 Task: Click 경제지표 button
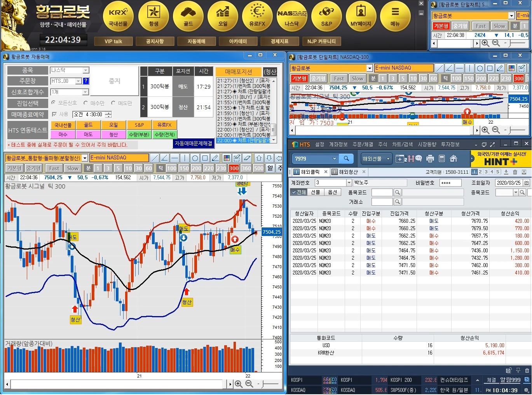[280, 41]
